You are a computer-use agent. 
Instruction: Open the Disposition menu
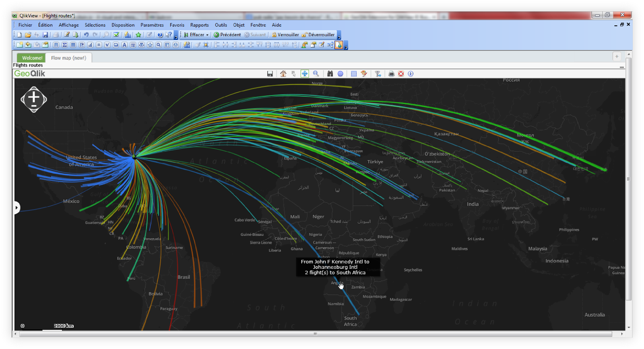pyautogui.click(x=123, y=25)
